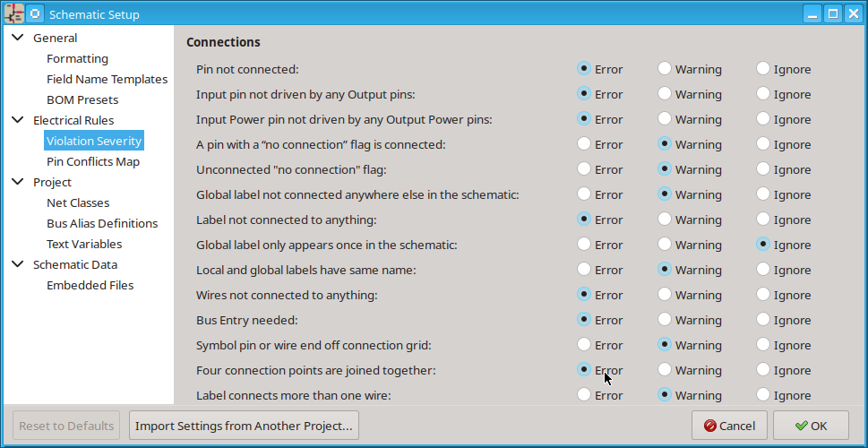This screenshot has width=868, height=448.
Task: Collapse the Schematic Data section
Action: 17,264
